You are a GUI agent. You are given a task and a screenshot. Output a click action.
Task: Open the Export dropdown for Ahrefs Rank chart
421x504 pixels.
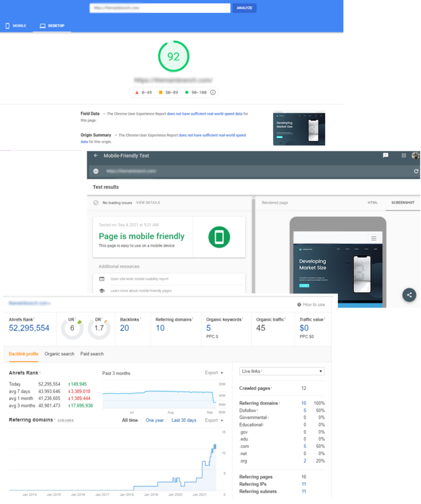pos(214,373)
